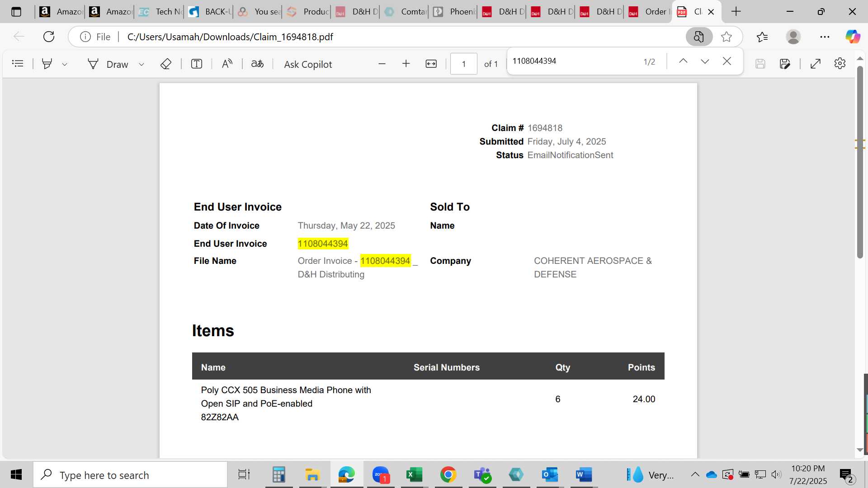Open Microsoft Teams from the taskbar
The width and height of the screenshot is (868, 488).
pos(482,475)
